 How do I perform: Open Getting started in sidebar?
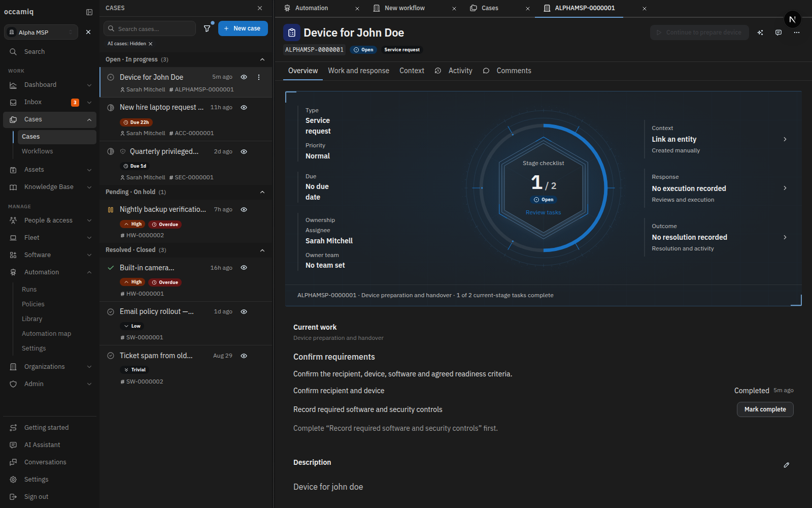[50, 428]
